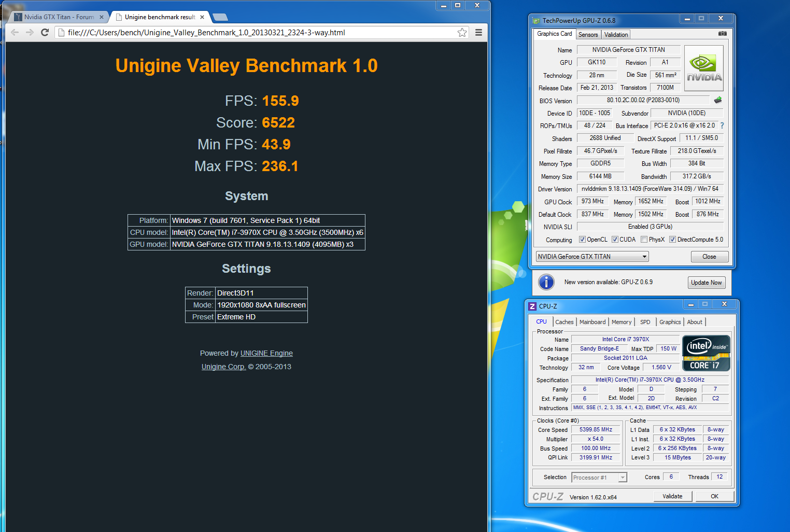Click the GPU-Z Close button
This screenshot has width=790, height=532.
pyautogui.click(x=709, y=257)
